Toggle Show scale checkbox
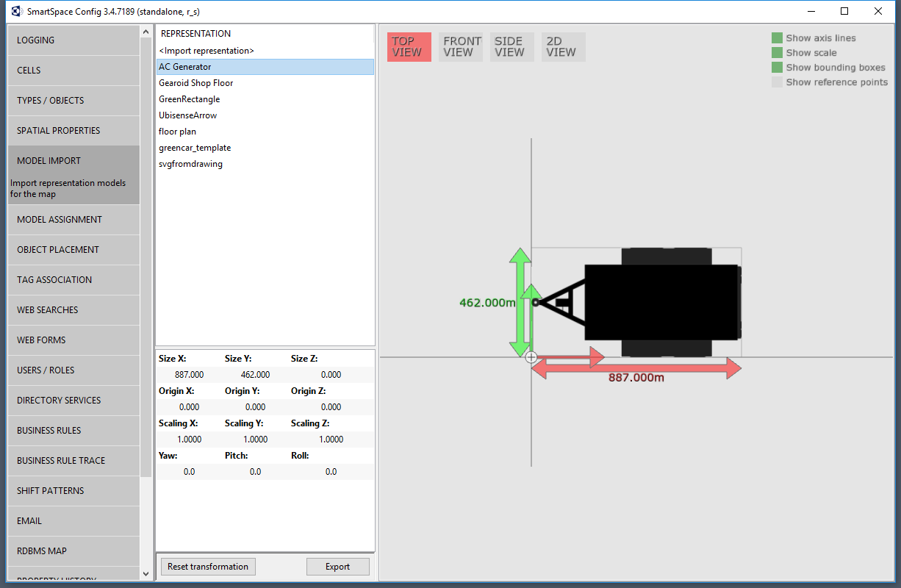901x588 pixels. (x=777, y=53)
